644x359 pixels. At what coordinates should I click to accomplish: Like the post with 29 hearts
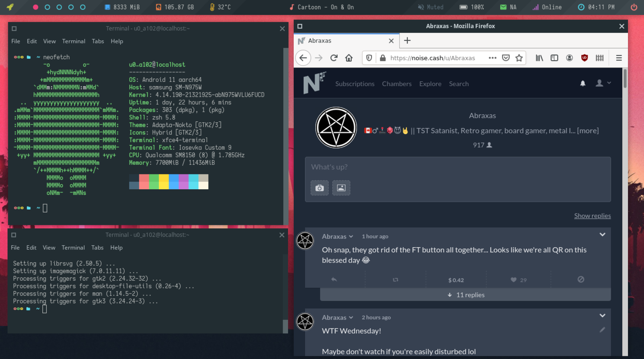518,280
